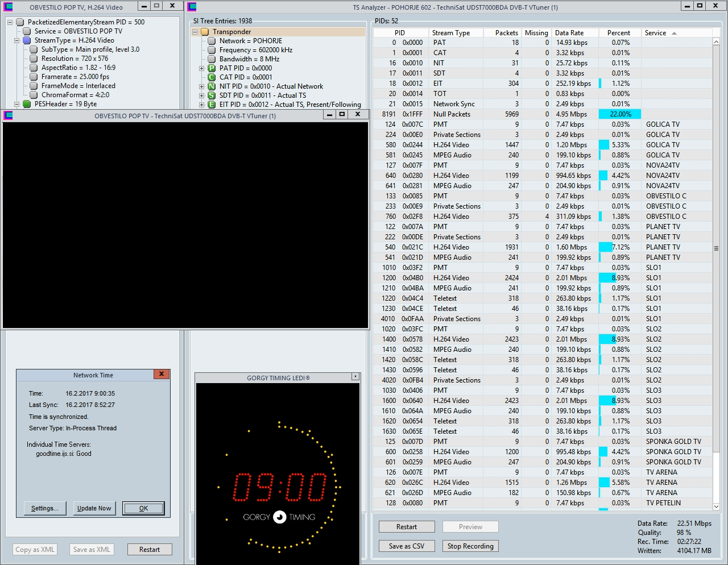Click the green E icon for EIT PID
Image resolution: width=728 pixels, height=565 pixels.
click(212, 105)
